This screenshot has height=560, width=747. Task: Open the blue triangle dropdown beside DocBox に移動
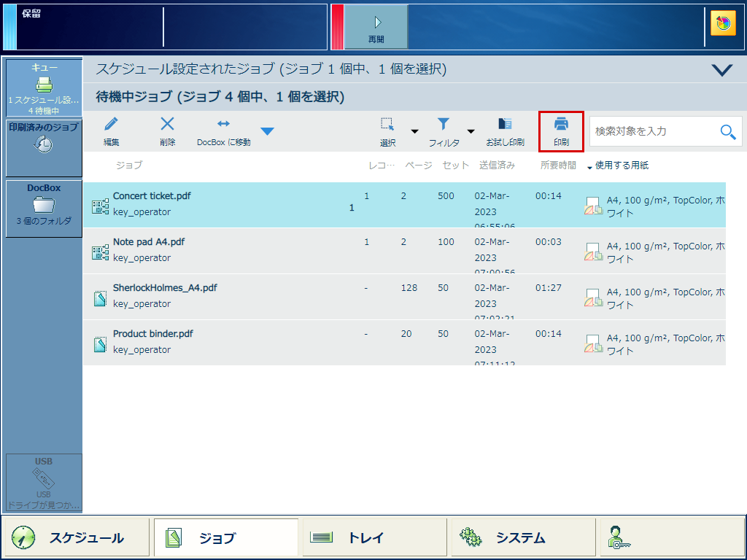[267, 131]
